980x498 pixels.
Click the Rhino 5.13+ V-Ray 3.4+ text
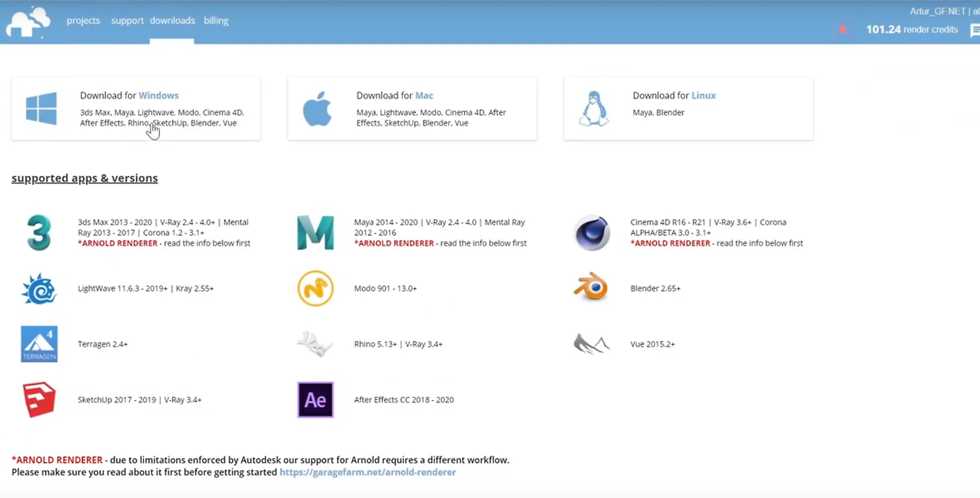pyautogui.click(x=398, y=344)
